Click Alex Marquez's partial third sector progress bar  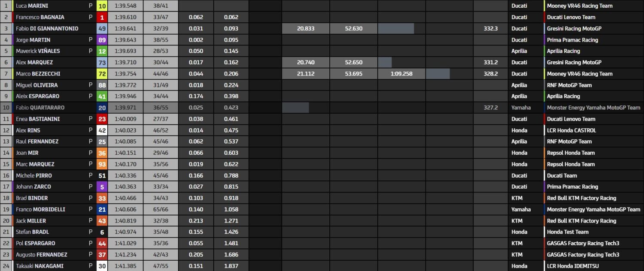pyautogui.click(x=385, y=63)
